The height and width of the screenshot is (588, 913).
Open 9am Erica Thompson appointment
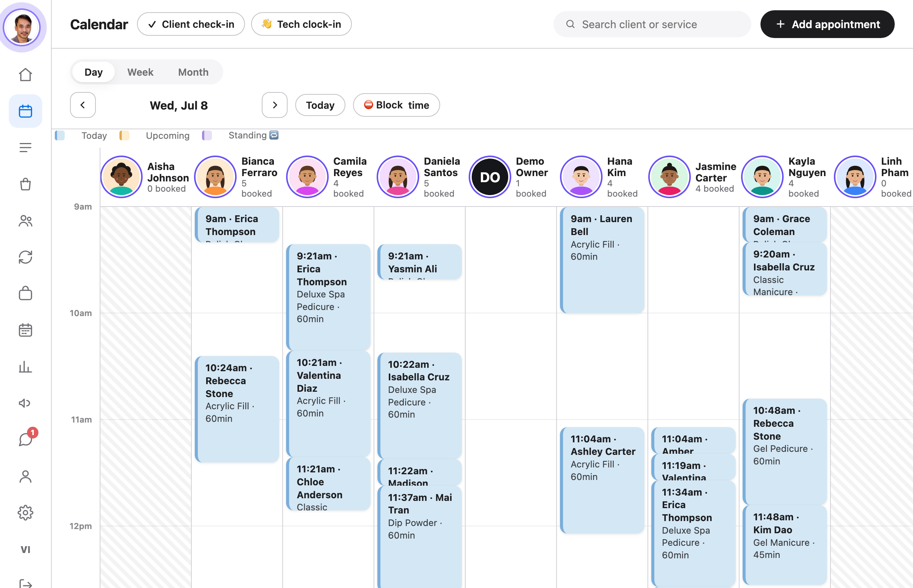[x=237, y=225]
